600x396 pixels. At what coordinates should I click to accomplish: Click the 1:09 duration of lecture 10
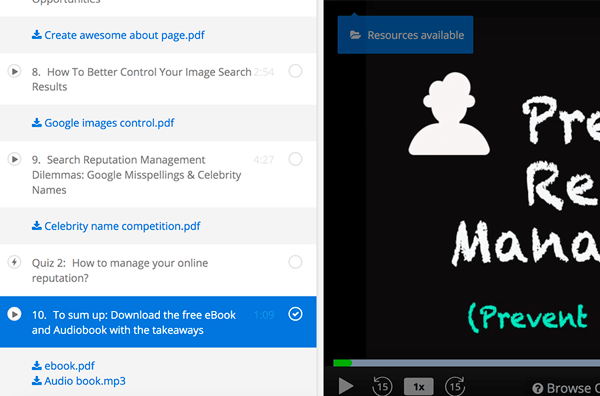264,315
